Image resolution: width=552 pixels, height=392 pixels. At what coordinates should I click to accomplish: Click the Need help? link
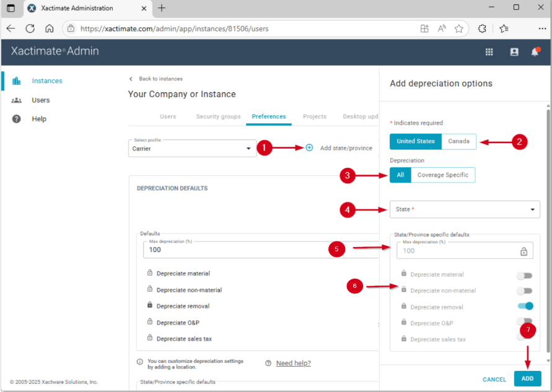(x=293, y=363)
